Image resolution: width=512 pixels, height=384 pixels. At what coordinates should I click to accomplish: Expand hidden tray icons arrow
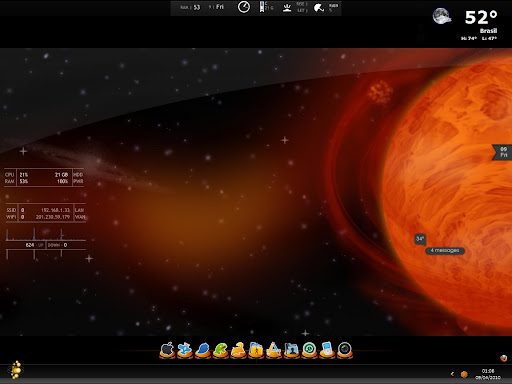452,374
